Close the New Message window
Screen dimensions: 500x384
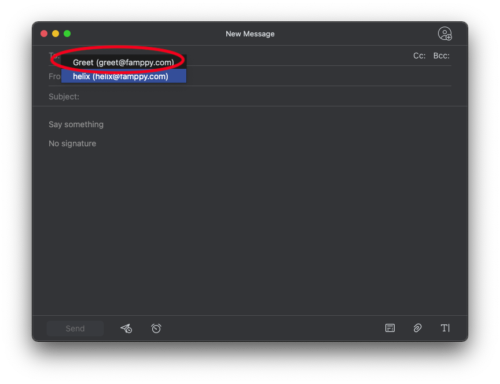coord(44,34)
